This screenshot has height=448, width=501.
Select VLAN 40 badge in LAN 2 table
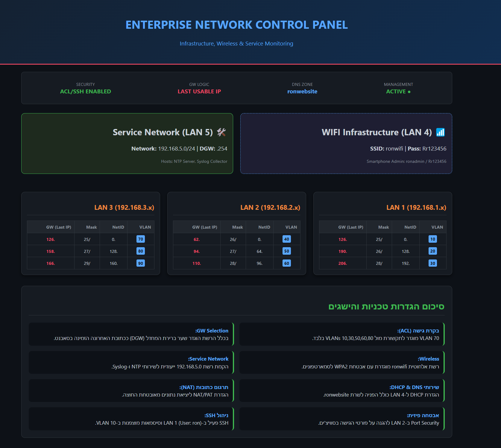point(286,239)
